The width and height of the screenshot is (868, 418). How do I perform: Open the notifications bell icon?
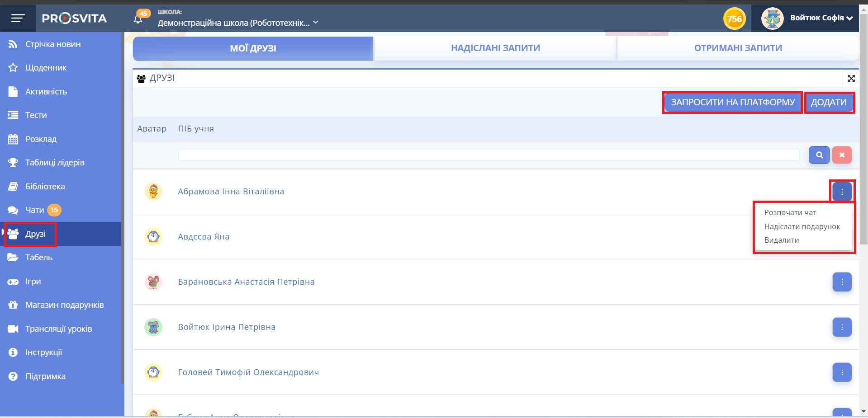click(138, 19)
